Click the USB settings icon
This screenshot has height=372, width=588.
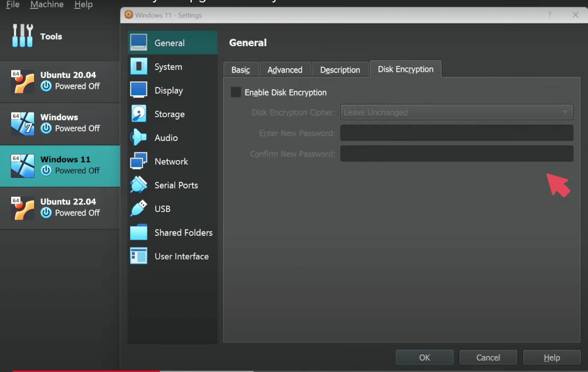tap(138, 209)
